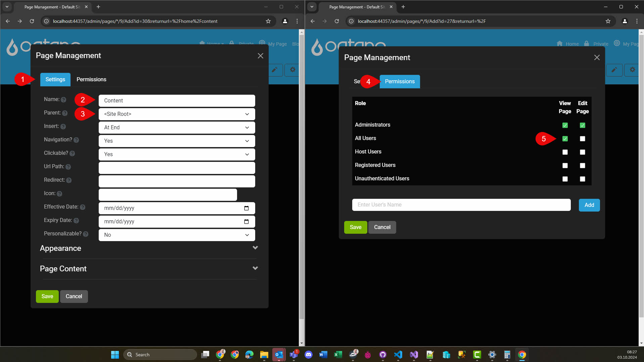Reload the page in right browser window
The image size is (644, 362).
[x=337, y=21]
